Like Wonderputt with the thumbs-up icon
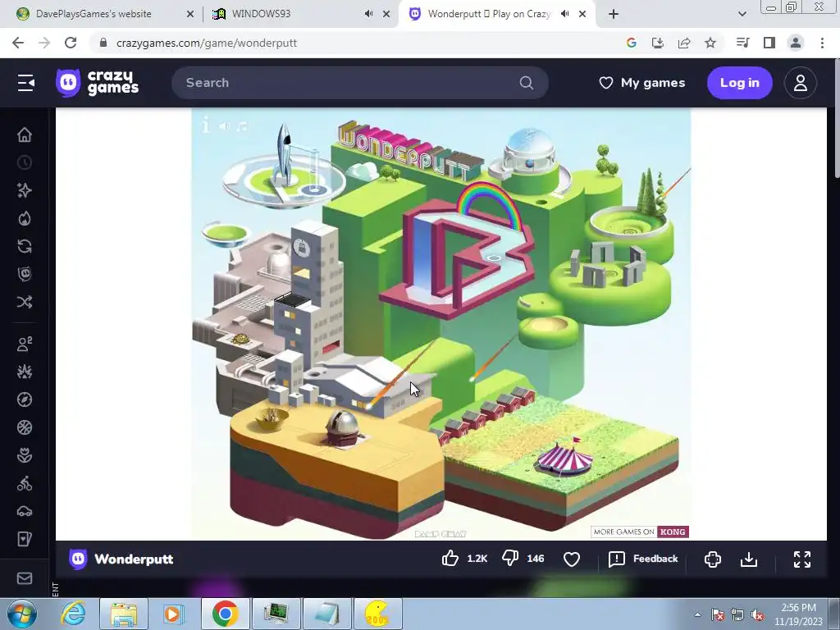The image size is (840, 630). (450, 559)
